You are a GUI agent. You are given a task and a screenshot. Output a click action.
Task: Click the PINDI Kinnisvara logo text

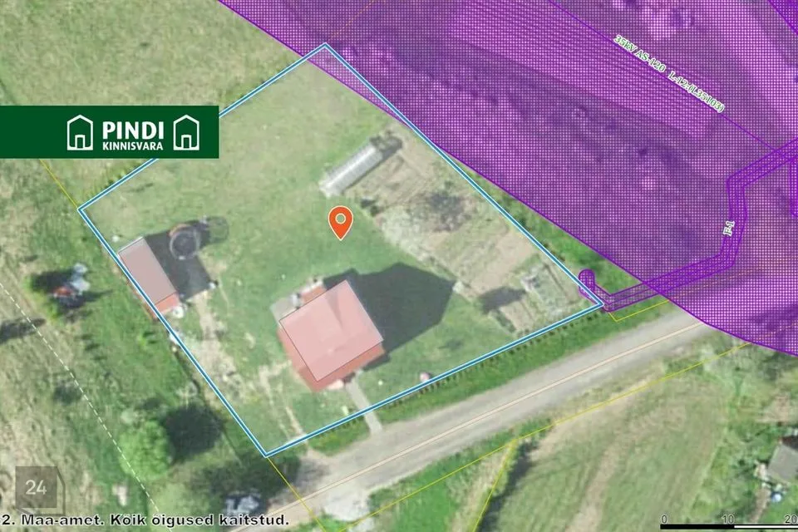click(x=133, y=135)
